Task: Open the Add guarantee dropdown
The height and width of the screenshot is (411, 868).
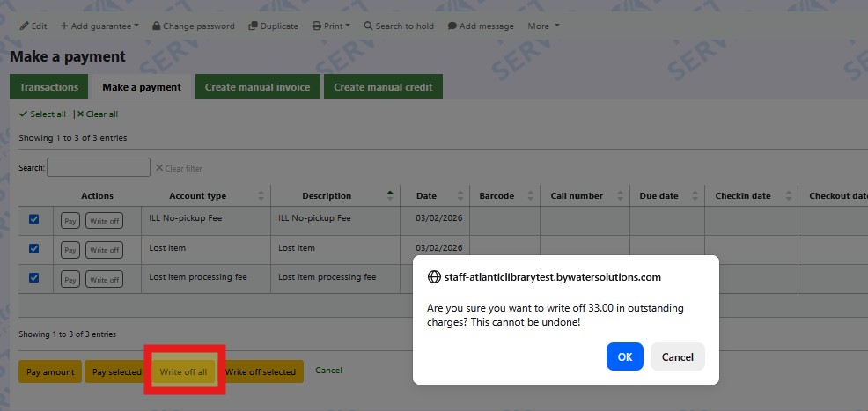Action: (x=99, y=26)
